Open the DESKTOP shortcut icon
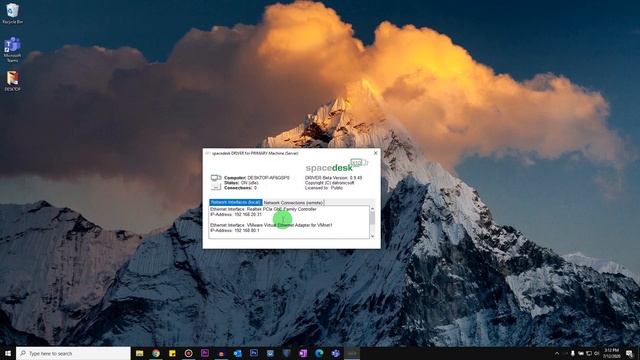This screenshot has height=360, width=640. [13, 81]
